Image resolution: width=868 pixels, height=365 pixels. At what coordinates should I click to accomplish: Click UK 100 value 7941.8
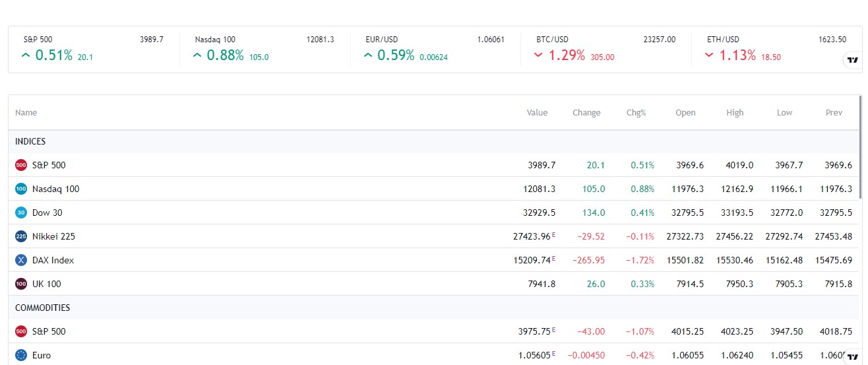coord(542,284)
